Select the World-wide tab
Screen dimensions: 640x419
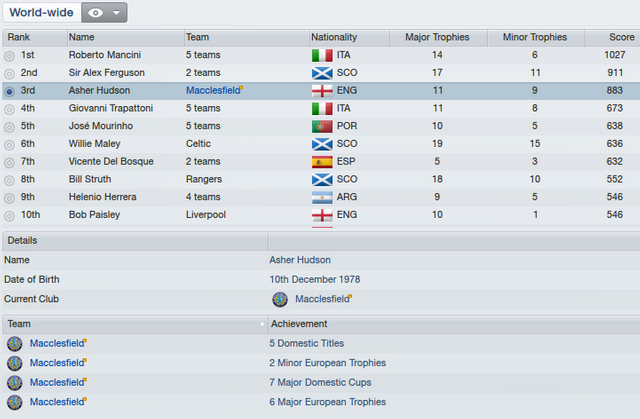pyautogui.click(x=41, y=13)
